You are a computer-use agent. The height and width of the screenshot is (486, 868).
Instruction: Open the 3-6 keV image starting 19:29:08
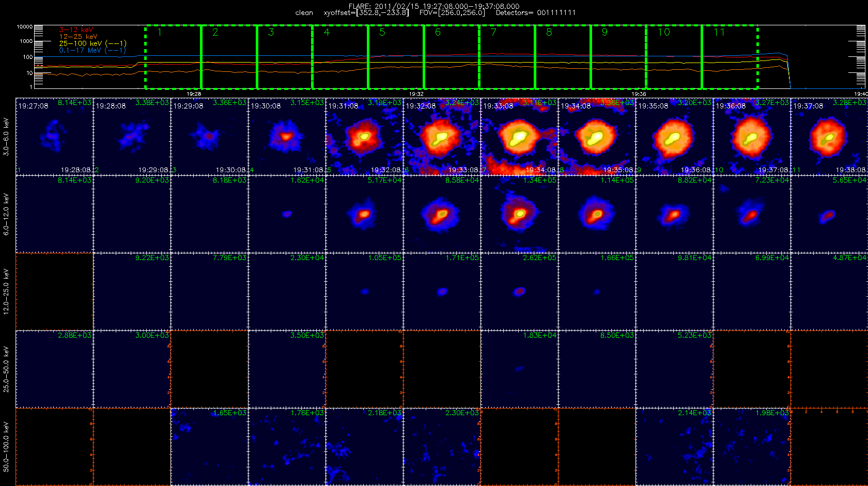pyautogui.click(x=209, y=136)
